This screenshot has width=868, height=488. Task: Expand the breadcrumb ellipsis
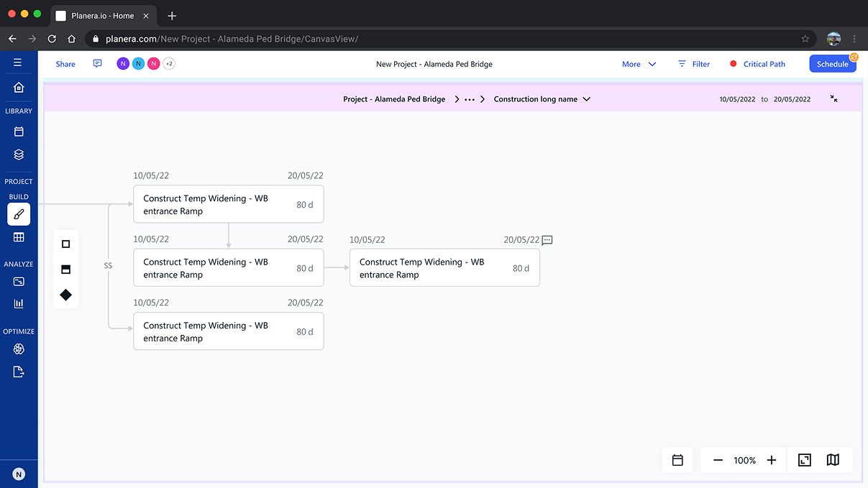(470, 99)
